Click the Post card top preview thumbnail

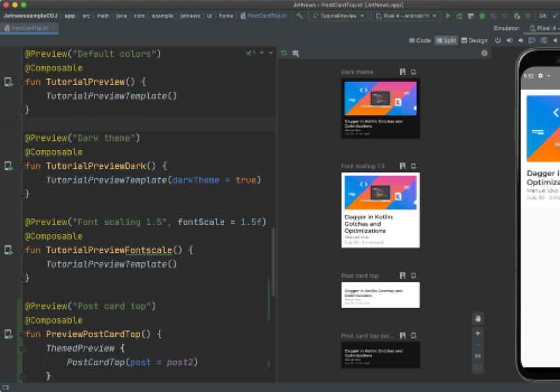380,295
